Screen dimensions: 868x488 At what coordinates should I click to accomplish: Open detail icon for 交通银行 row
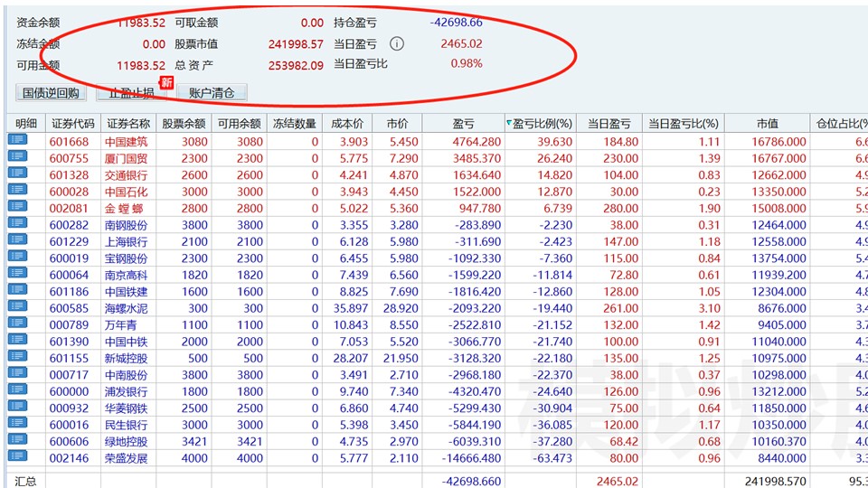[18, 173]
